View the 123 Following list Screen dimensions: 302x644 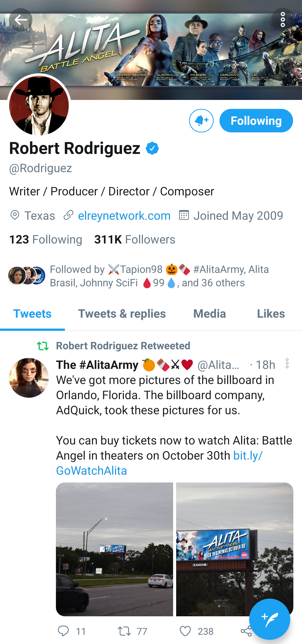click(46, 240)
